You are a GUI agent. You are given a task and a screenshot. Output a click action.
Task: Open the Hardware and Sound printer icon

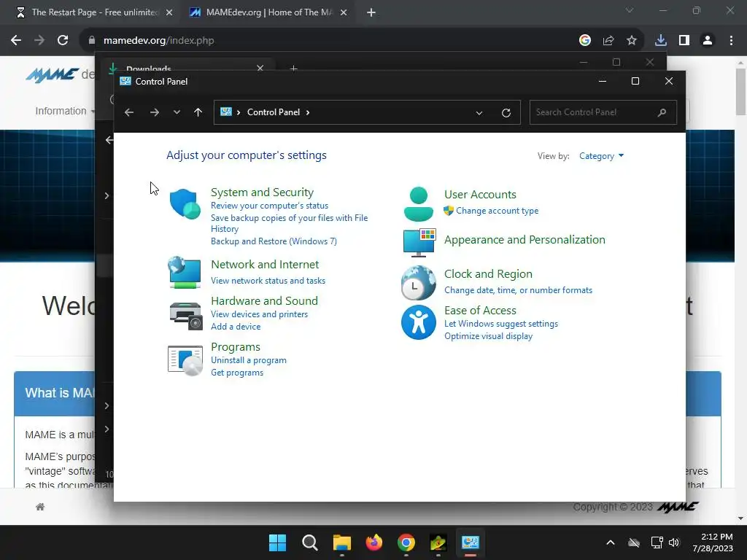[x=185, y=316]
